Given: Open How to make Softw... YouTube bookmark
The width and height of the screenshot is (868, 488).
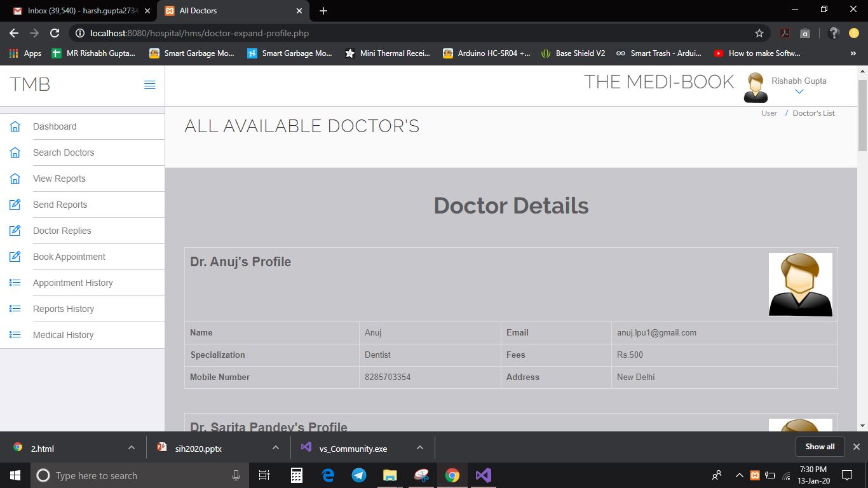Looking at the screenshot, I should [x=757, y=53].
